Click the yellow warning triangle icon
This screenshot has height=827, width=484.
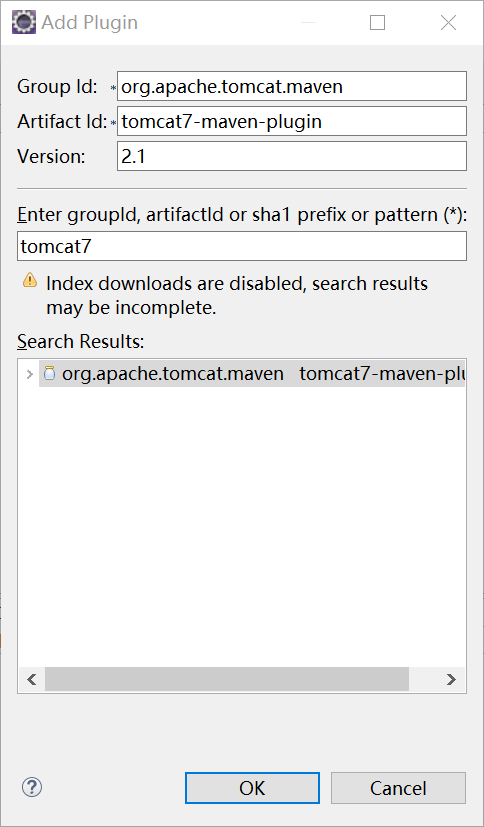click(30, 280)
